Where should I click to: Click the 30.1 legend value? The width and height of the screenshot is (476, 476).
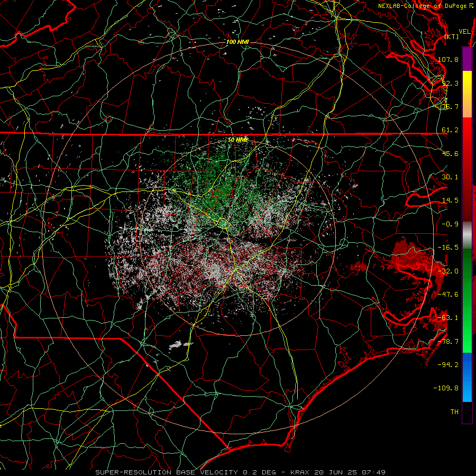[x=450, y=177]
